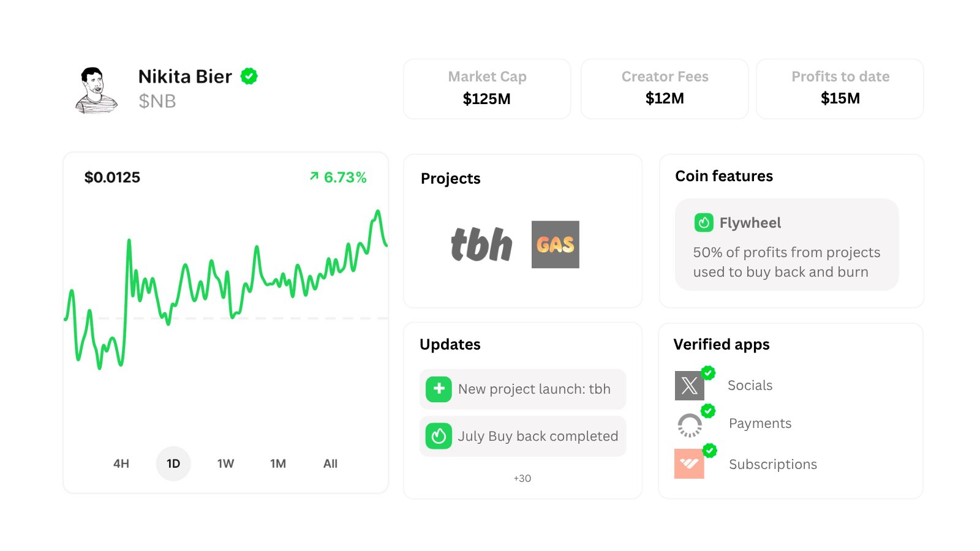Click the Creator Fees stat card
Viewport: 980px width, 551px height.
pyautogui.click(x=665, y=89)
